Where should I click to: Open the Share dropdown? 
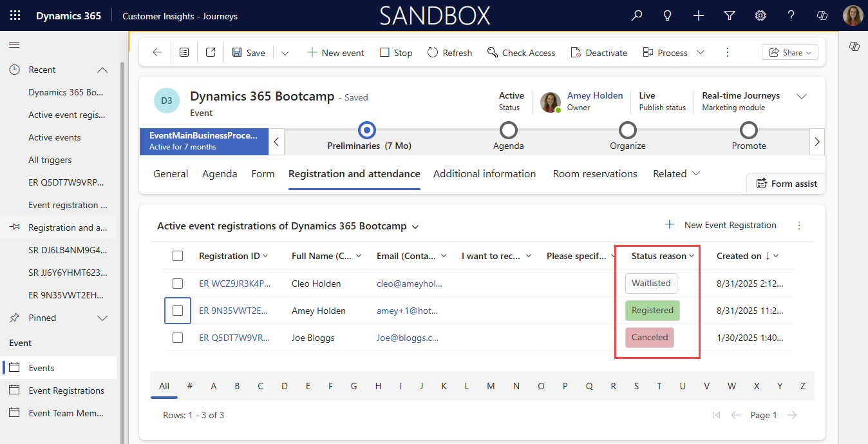click(789, 53)
